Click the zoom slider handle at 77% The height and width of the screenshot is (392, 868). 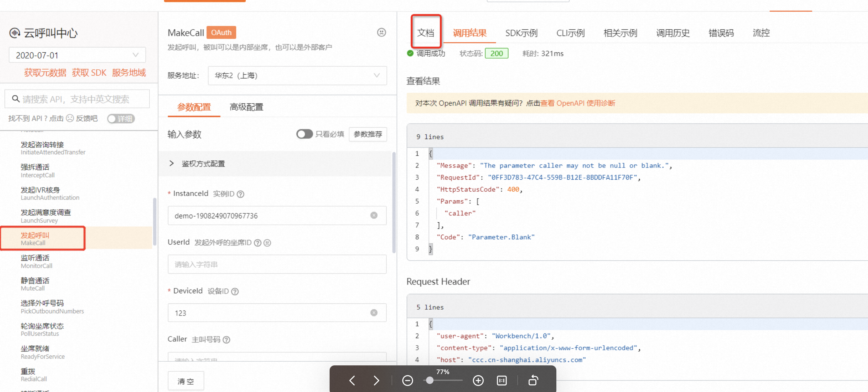(430, 381)
